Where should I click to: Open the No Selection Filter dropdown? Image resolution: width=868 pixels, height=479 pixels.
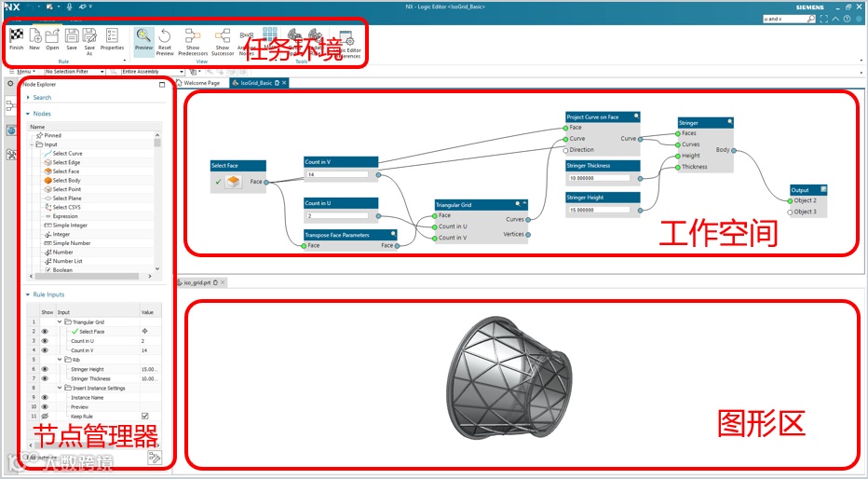(75, 72)
